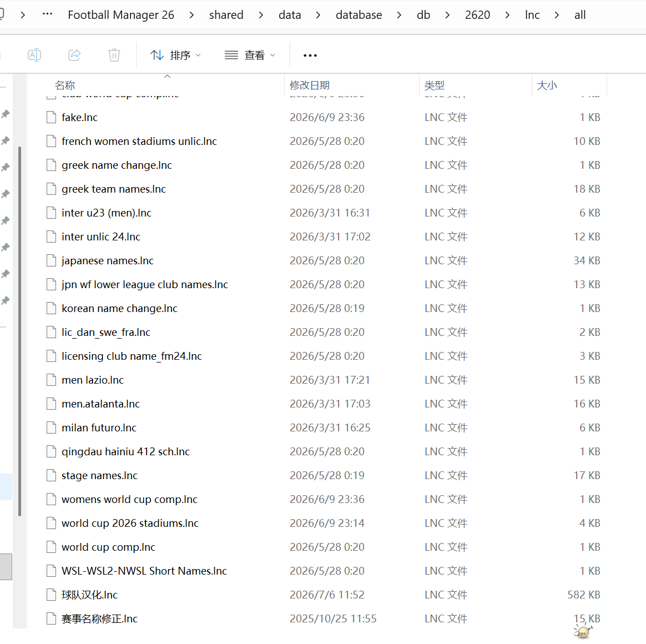The width and height of the screenshot is (646, 644).
Task: Go to Football Manager 26 breadcrumb
Action: tap(121, 15)
